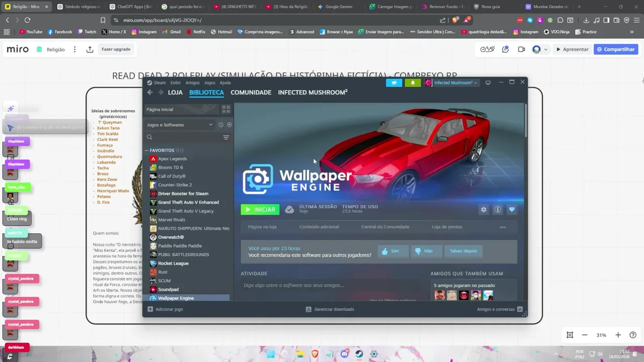Open Amigos menu in Steam
The height and width of the screenshot is (362, 644).
pos(192,82)
